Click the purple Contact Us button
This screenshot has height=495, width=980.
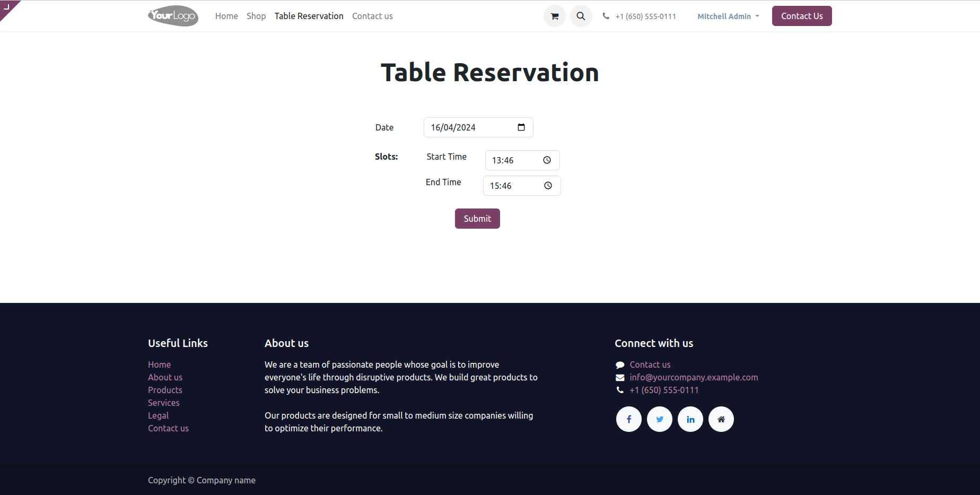pos(802,16)
